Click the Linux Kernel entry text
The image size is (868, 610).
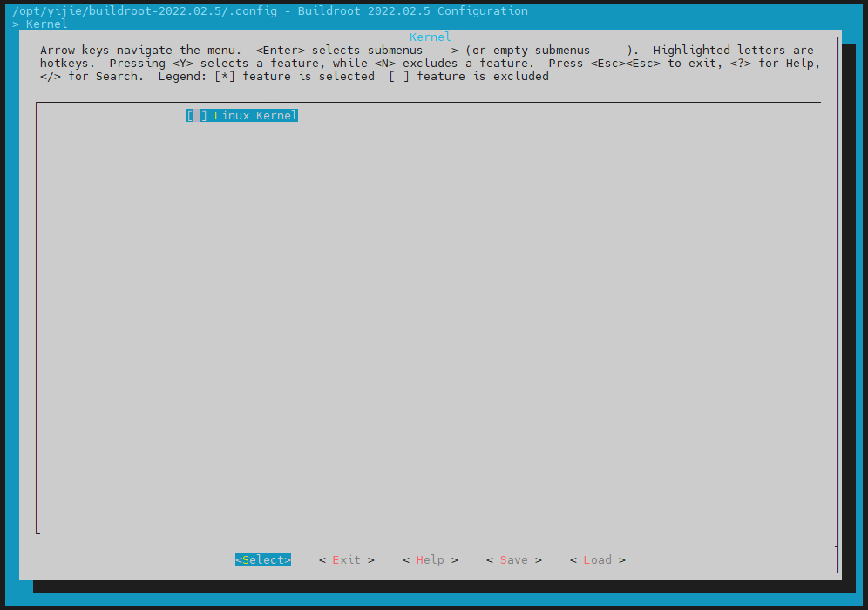tap(255, 115)
